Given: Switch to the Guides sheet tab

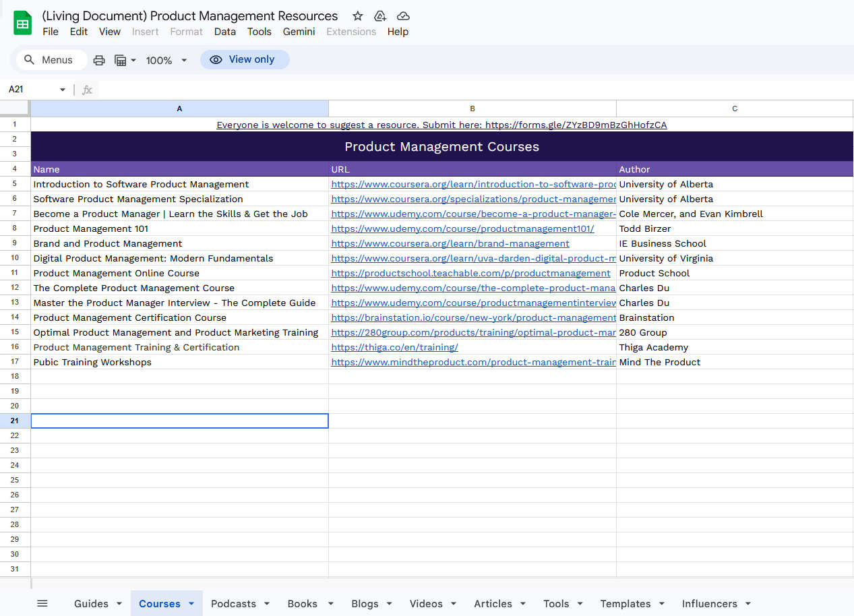Looking at the screenshot, I should [91, 604].
